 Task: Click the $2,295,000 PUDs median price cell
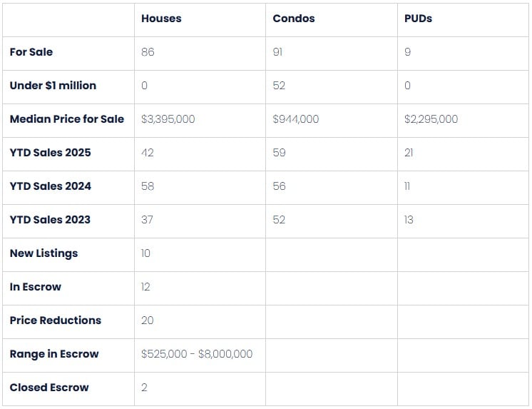(x=431, y=119)
